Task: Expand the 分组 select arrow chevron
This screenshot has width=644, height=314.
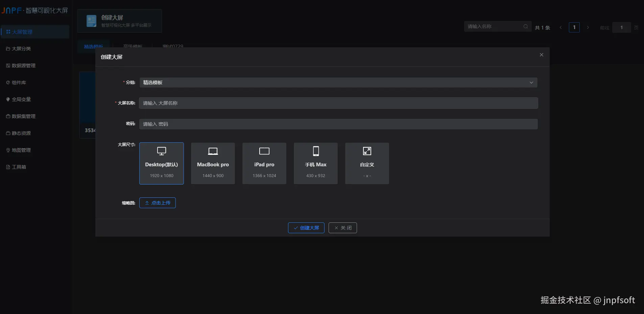Action: point(531,82)
